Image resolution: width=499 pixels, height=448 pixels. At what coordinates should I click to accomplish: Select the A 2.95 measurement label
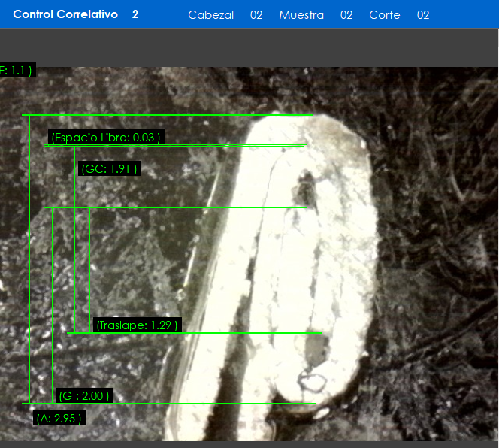click(x=59, y=419)
